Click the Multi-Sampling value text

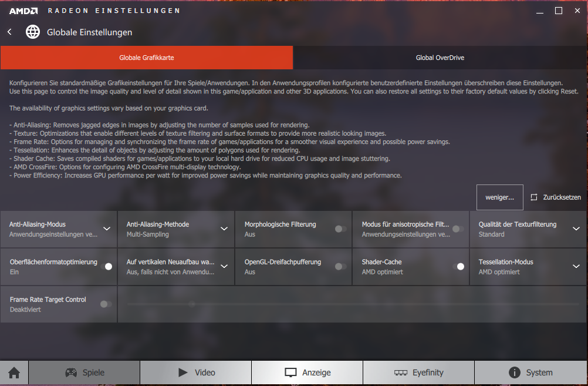pos(147,234)
